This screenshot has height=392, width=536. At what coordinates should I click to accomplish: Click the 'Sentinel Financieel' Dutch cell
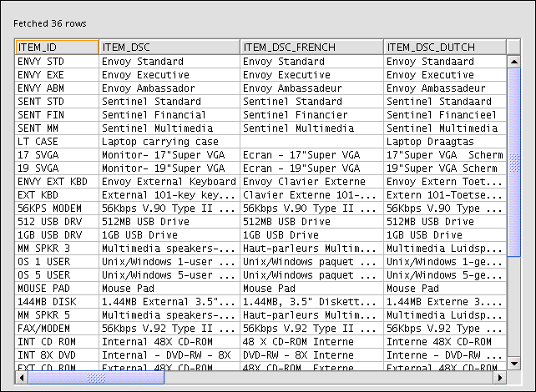click(x=444, y=115)
